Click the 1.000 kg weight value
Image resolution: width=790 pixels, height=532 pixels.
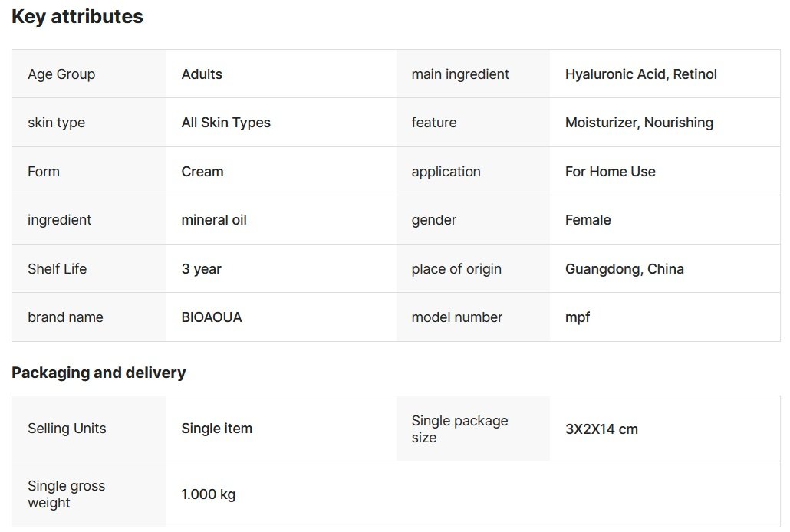click(208, 494)
